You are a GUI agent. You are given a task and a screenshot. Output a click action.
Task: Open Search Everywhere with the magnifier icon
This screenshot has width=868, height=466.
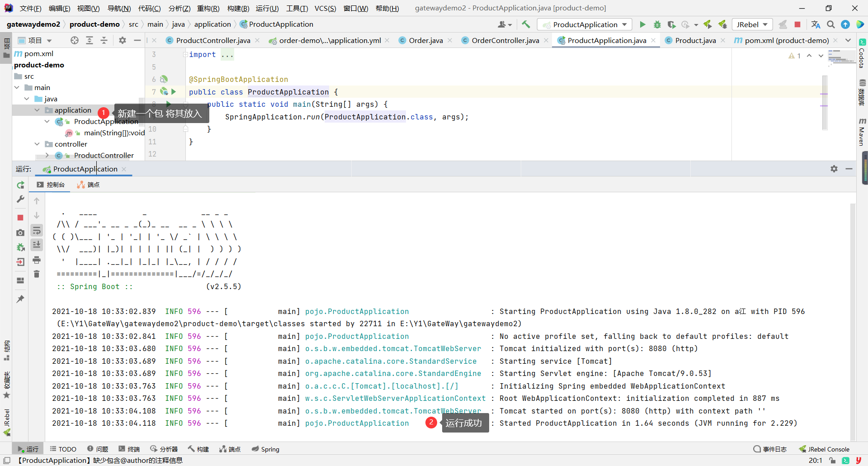tap(830, 24)
